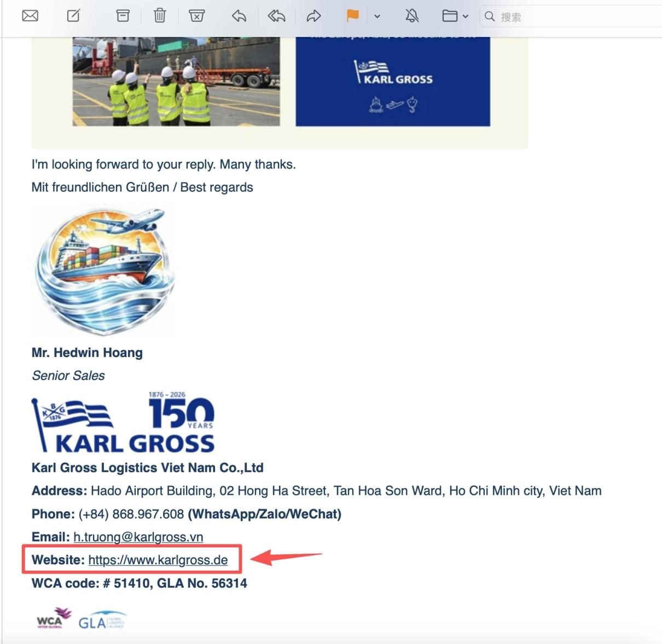Forward this email
This screenshot has width=662, height=644.
point(313,16)
